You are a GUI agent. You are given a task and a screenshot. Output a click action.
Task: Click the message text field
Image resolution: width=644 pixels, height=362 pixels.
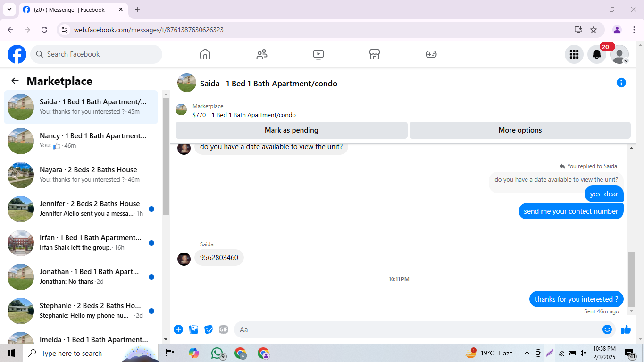coord(418,329)
